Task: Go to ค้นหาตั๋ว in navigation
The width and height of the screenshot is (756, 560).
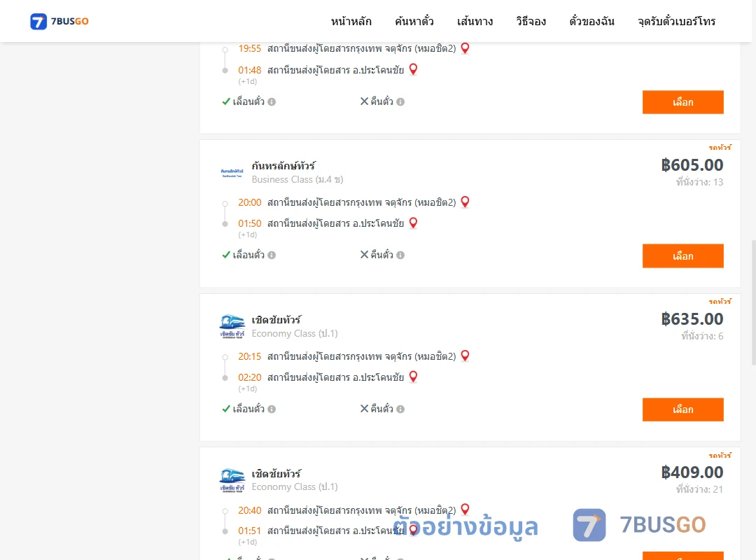Action: [x=414, y=21]
